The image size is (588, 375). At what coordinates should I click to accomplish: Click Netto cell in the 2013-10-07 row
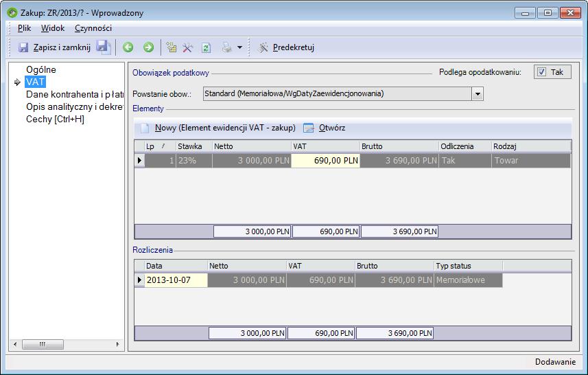247,280
